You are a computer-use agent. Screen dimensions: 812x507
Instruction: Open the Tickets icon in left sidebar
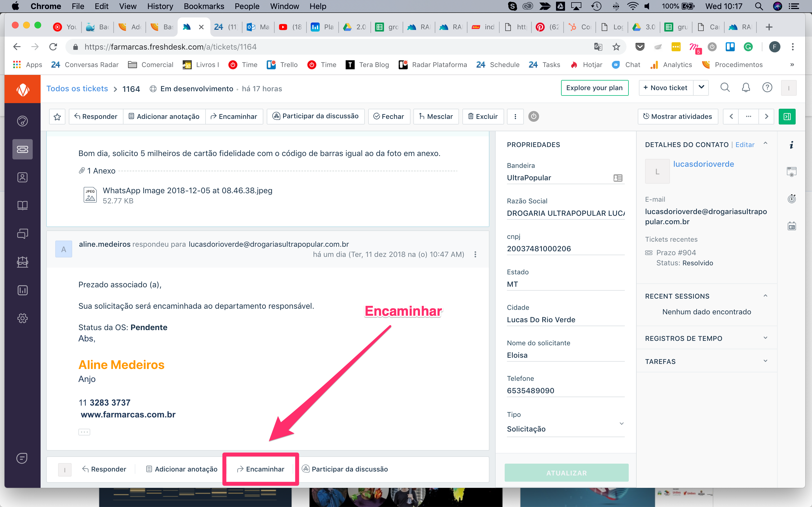click(23, 149)
